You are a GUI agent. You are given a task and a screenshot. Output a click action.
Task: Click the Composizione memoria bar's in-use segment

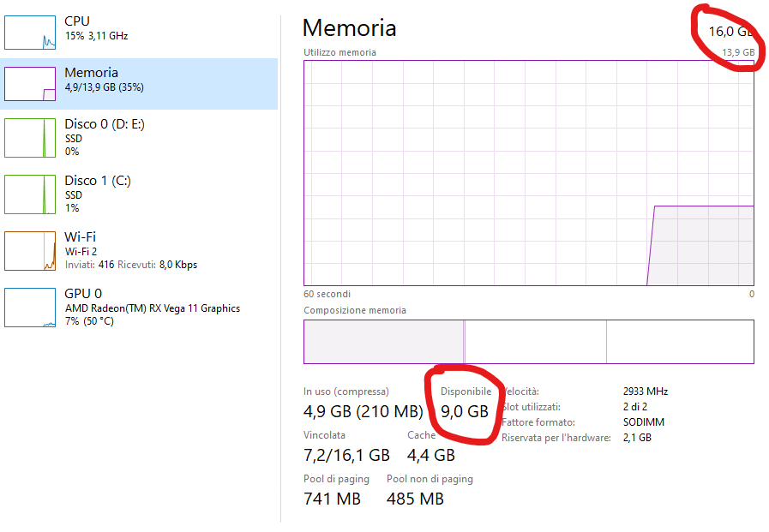click(x=383, y=342)
